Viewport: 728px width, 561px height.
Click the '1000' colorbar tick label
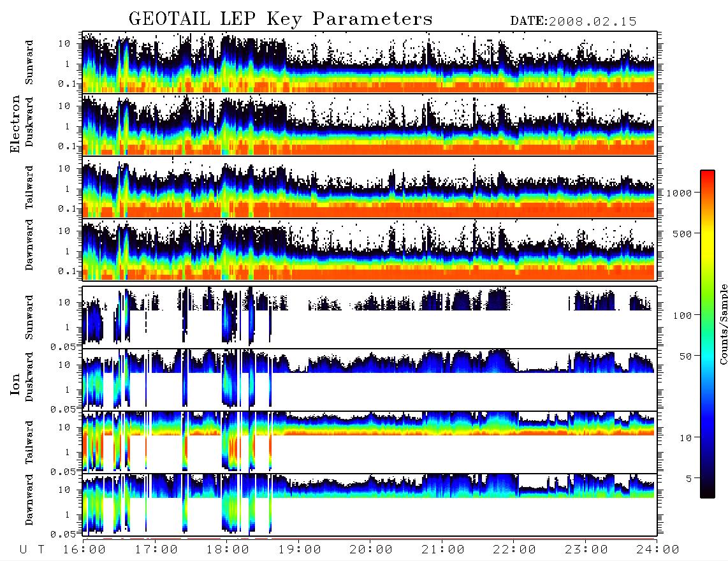click(679, 193)
